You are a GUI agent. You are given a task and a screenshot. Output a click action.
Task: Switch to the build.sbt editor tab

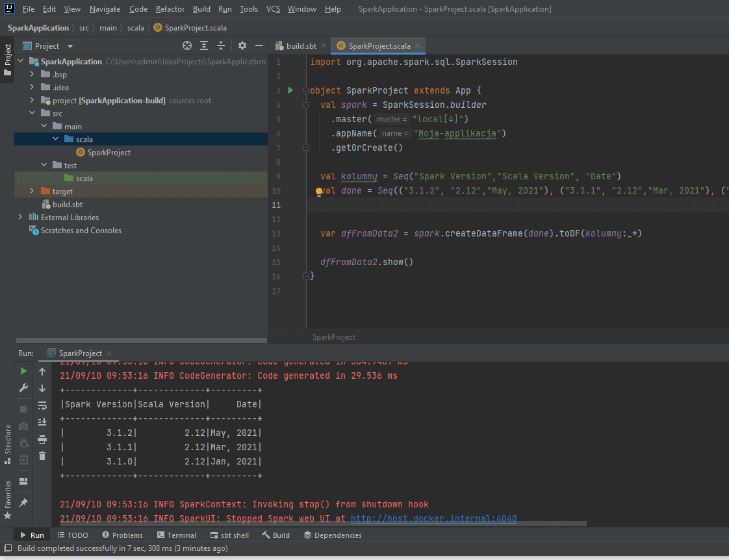[300, 46]
